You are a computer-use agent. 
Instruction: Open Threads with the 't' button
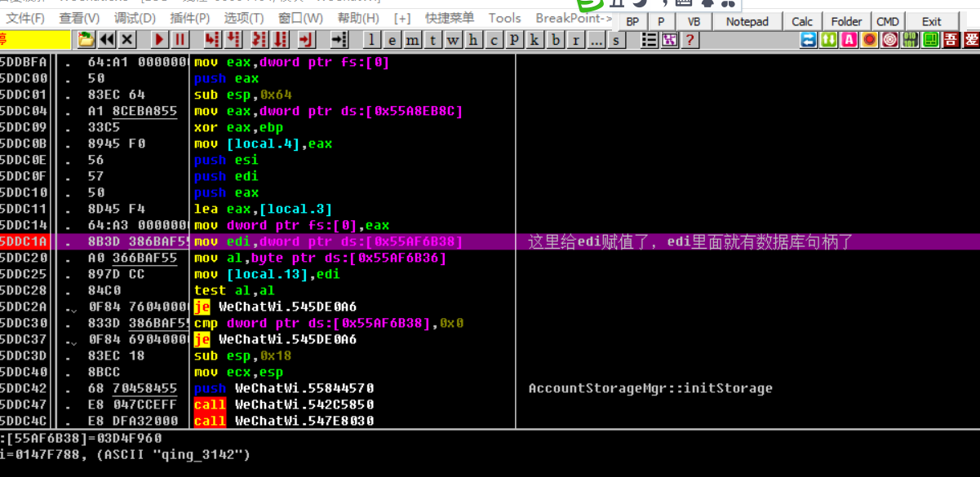pos(433,39)
